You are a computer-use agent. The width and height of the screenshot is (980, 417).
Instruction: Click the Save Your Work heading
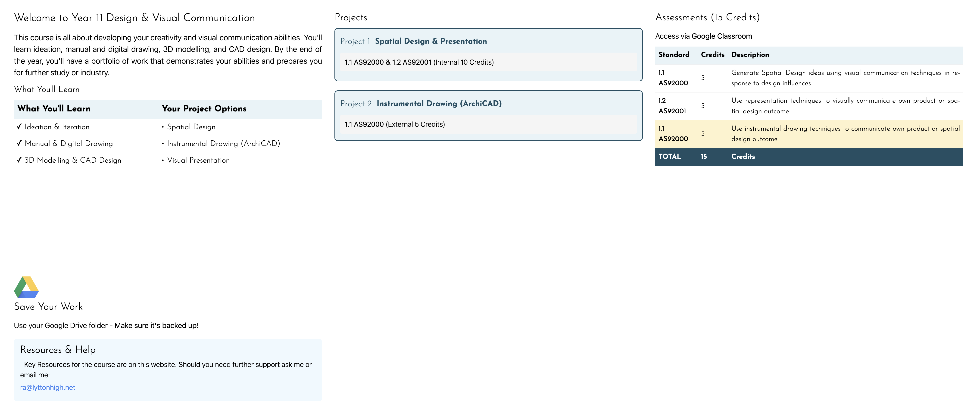click(48, 306)
